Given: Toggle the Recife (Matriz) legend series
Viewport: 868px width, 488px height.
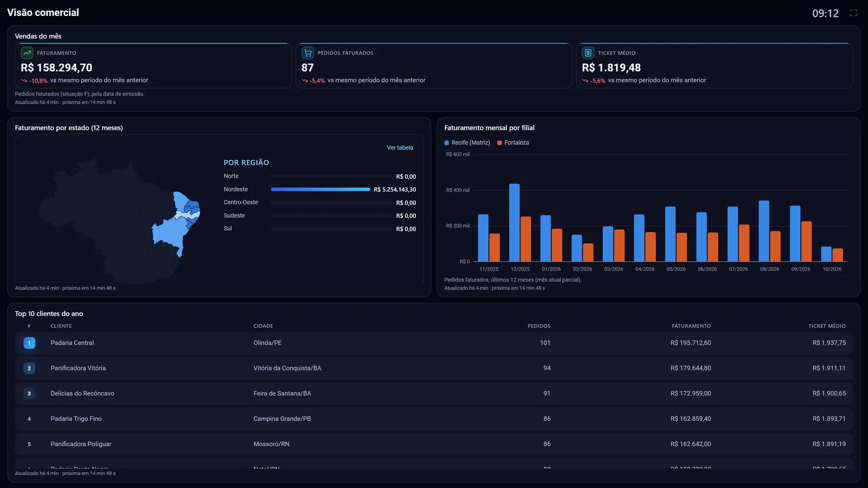Looking at the screenshot, I should click(x=467, y=143).
